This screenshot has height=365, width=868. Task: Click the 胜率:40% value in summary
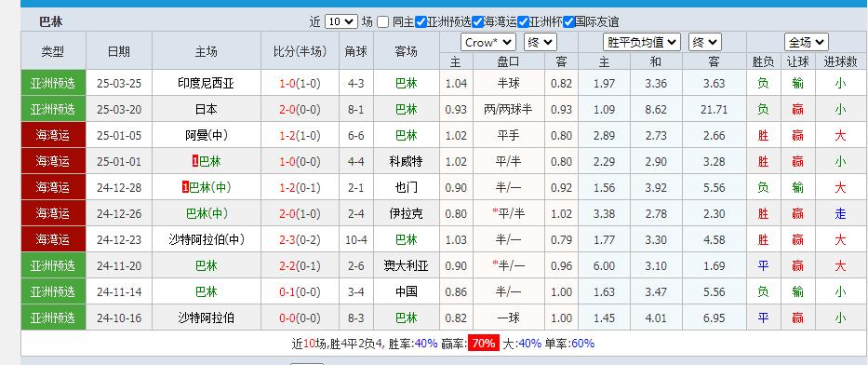(413, 344)
